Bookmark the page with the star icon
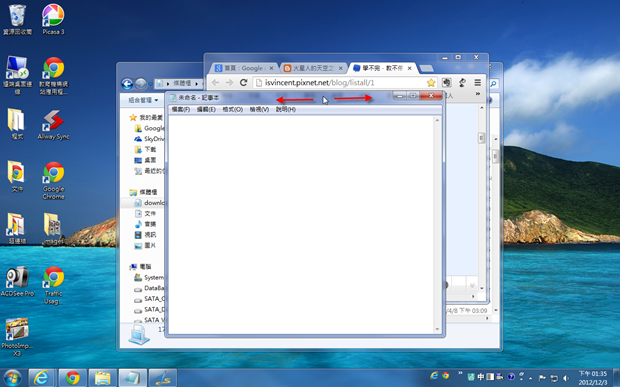620x387 pixels. 431,83
